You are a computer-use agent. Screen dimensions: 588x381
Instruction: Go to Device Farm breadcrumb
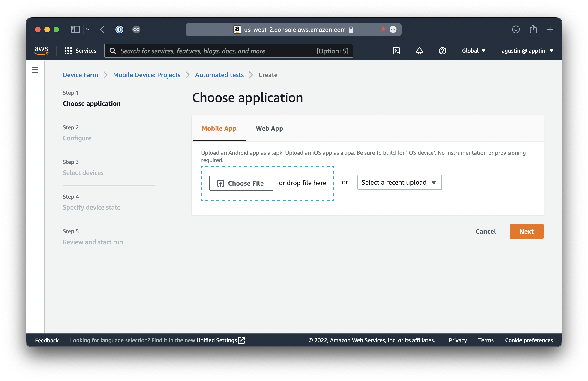(x=80, y=75)
